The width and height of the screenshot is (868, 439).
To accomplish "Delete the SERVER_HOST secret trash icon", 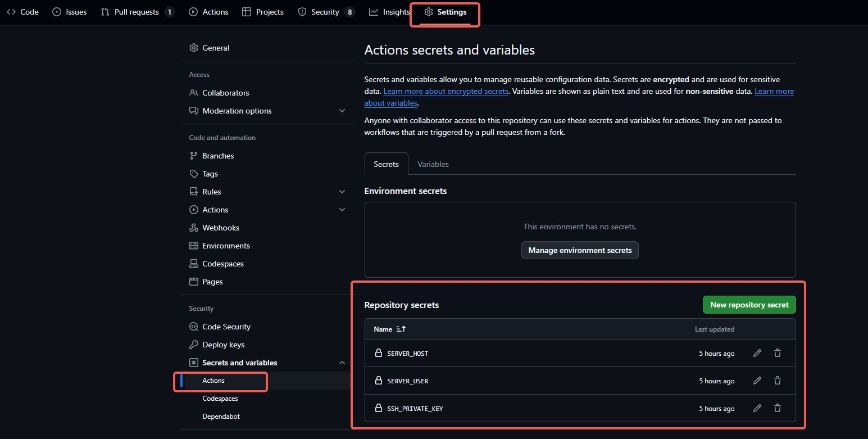I will coord(778,353).
